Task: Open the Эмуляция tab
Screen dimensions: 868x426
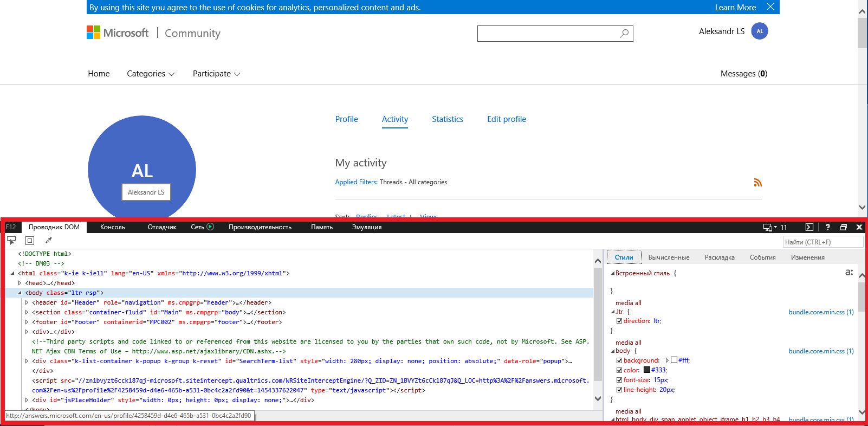Action: click(x=367, y=227)
